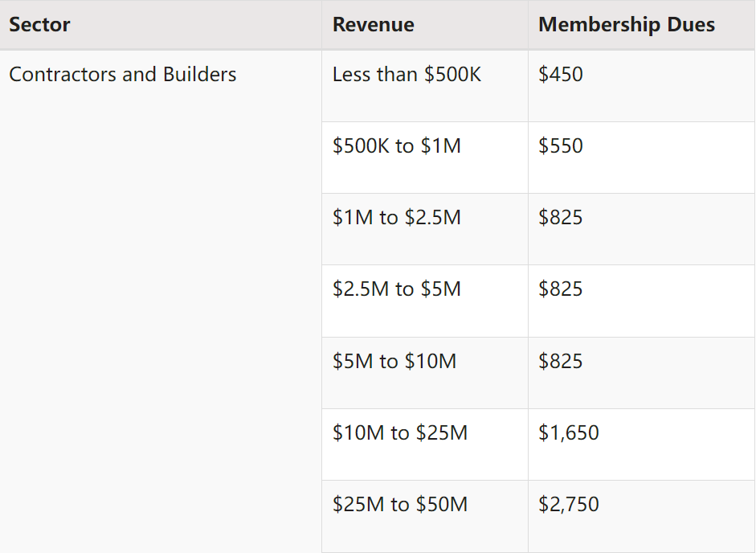This screenshot has width=756, height=553.
Task: Select the $10M to $25M revenue cell
Action: click(400, 432)
